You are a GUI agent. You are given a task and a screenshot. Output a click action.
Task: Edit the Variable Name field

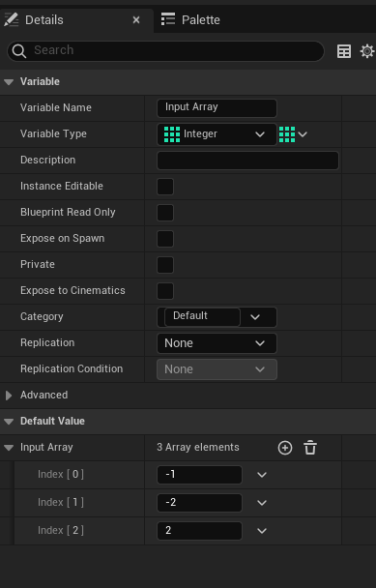217,108
